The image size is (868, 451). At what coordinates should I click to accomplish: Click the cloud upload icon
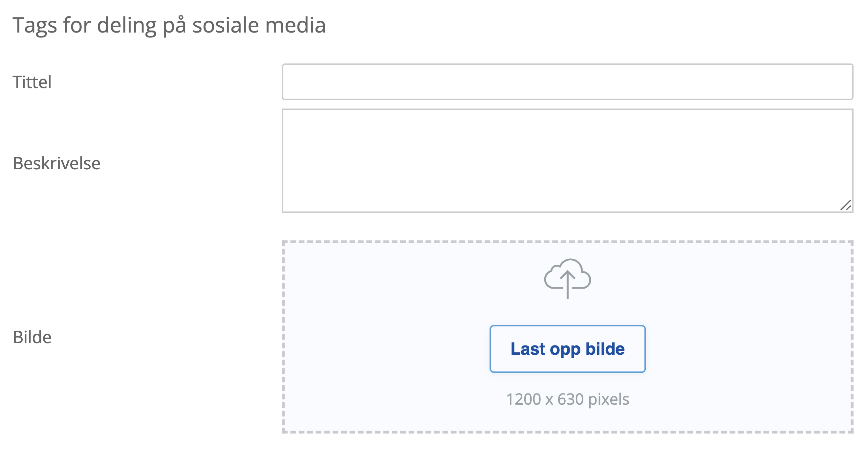(567, 279)
